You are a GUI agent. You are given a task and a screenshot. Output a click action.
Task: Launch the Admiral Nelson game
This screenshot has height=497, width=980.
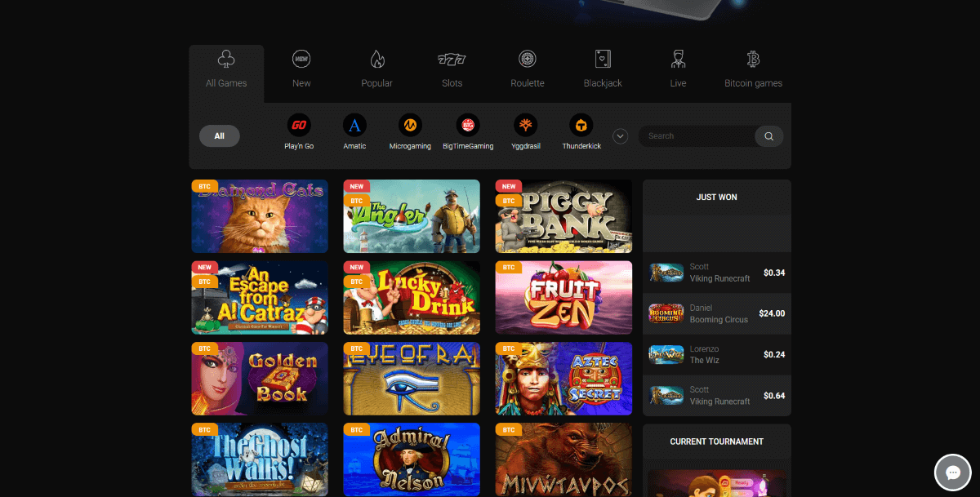[x=412, y=459]
